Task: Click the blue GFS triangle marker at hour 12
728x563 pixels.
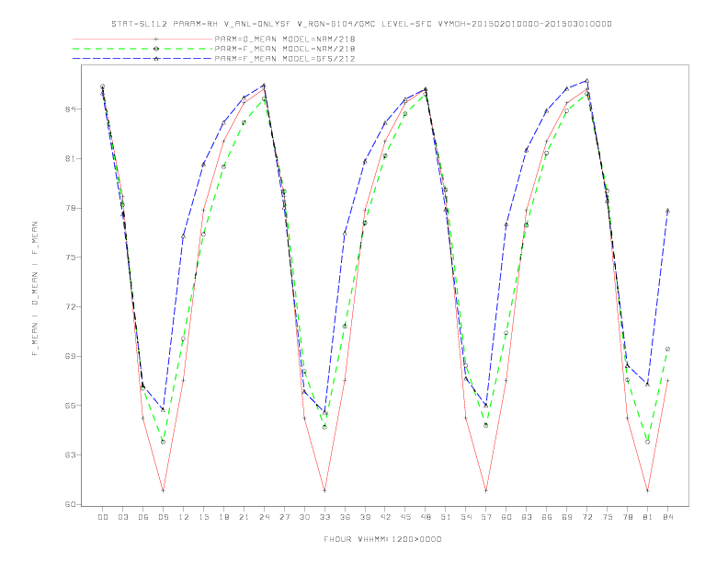Action: 184,236
